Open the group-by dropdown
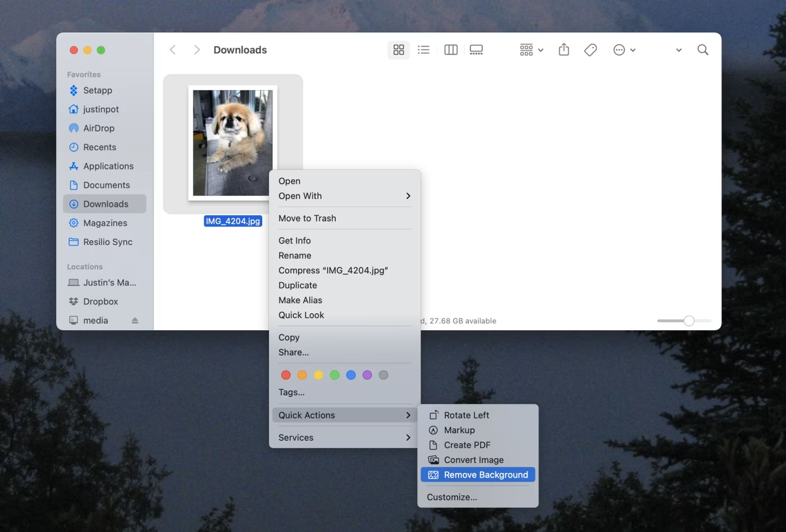This screenshot has height=532, width=786. tap(529, 50)
